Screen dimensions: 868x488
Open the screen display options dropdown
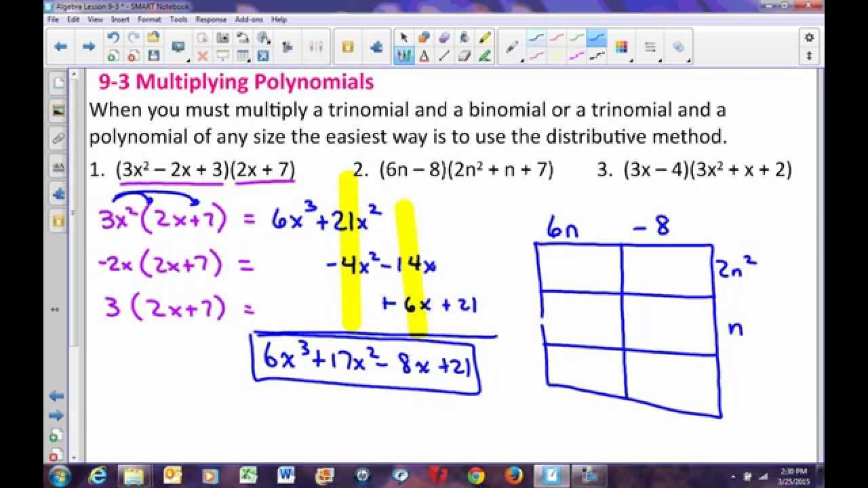click(178, 47)
